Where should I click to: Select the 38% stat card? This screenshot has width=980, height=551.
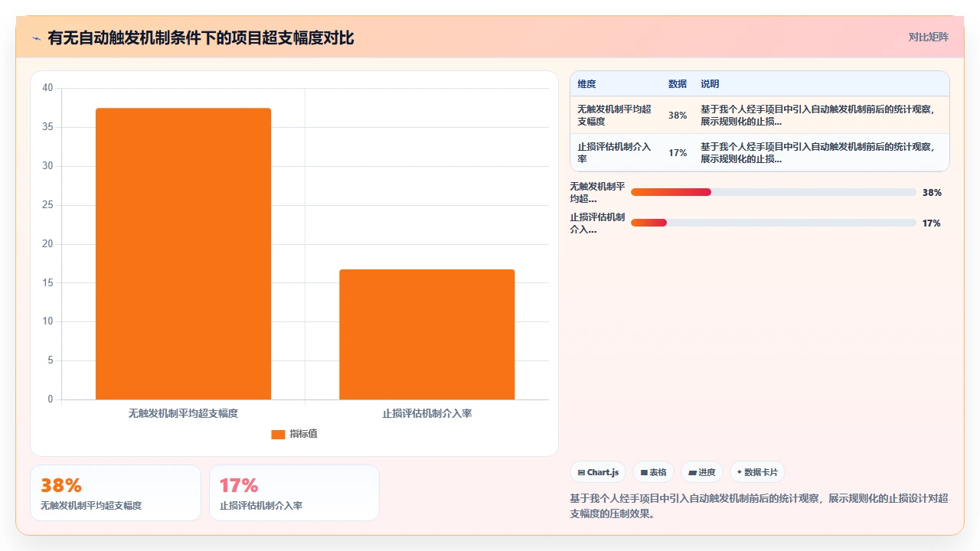116,493
